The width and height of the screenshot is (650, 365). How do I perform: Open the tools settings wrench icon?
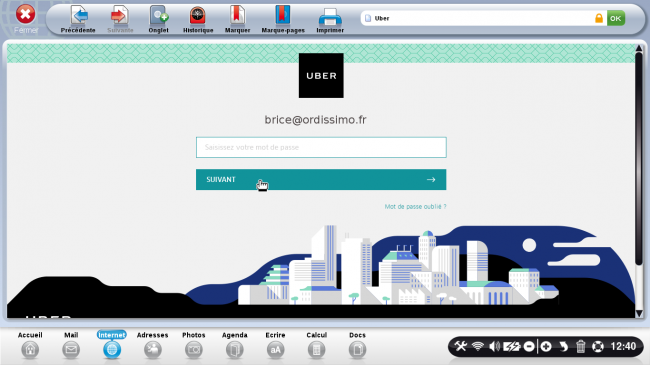pyautogui.click(x=460, y=346)
